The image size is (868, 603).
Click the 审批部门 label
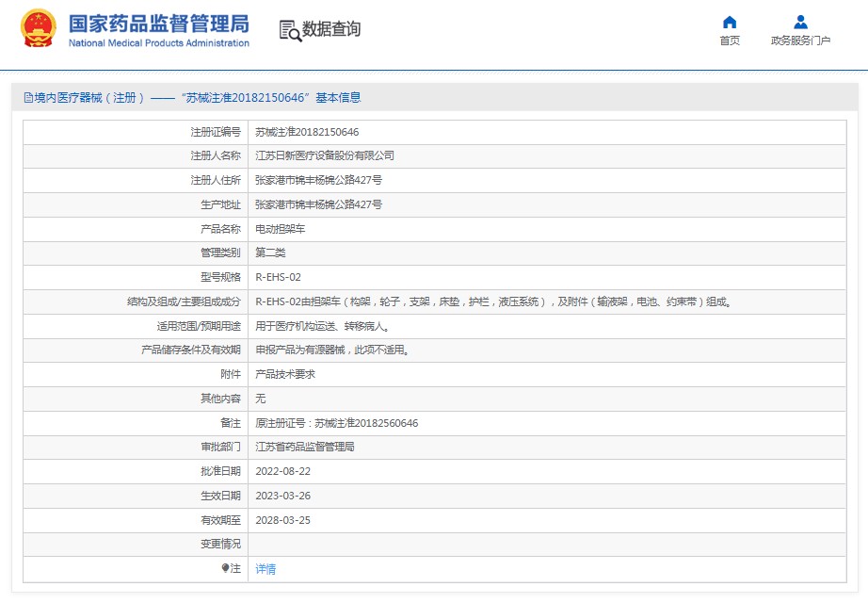(220, 447)
